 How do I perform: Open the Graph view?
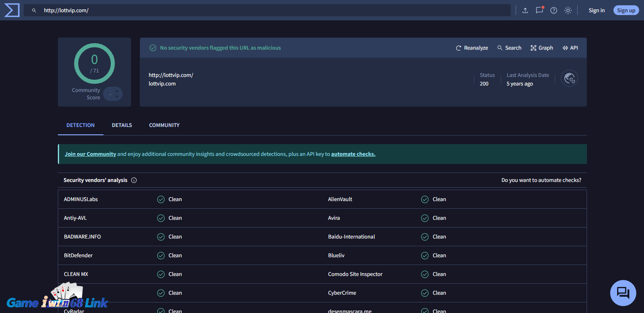542,48
